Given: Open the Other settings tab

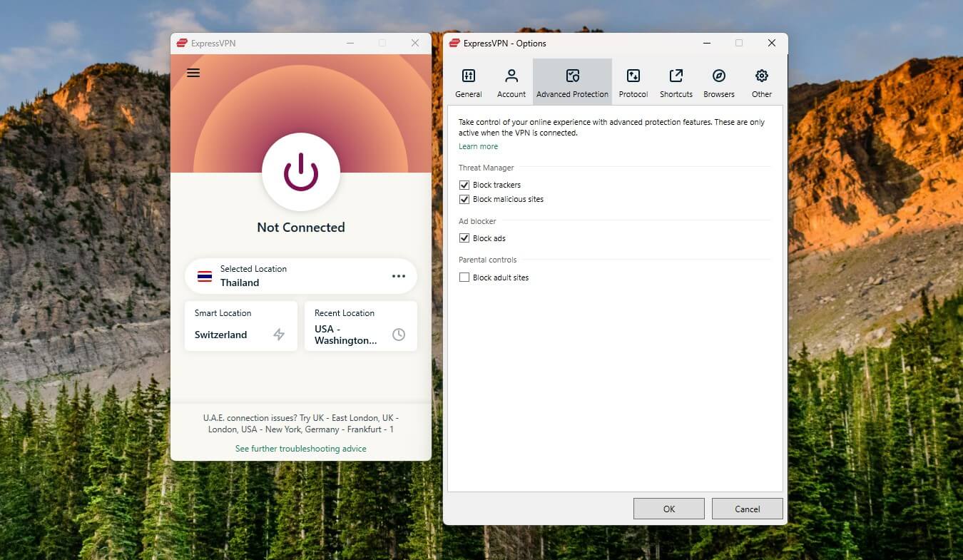Looking at the screenshot, I should [x=762, y=83].
